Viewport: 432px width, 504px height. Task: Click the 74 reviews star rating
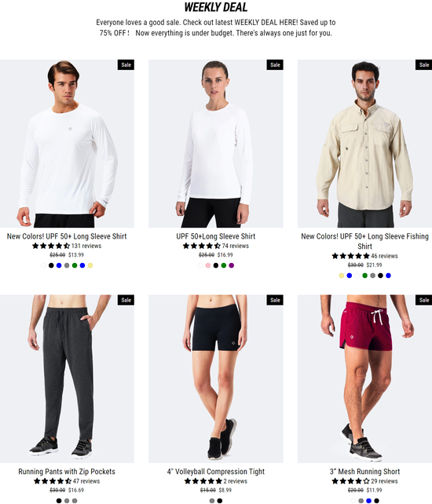click(215, 246)
